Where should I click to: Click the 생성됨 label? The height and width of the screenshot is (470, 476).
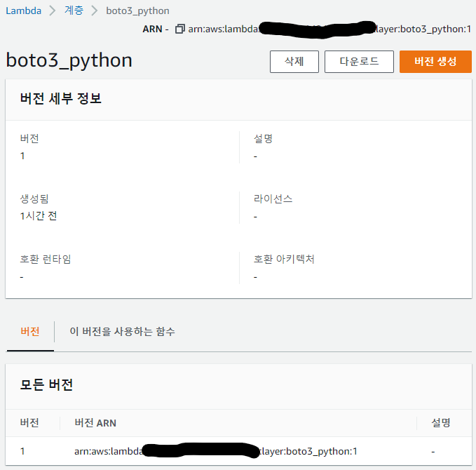[34, 199]
